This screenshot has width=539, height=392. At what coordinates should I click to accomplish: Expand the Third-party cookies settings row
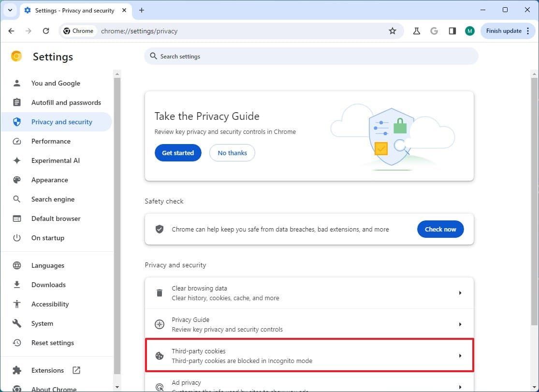click(x=309, y=356)
